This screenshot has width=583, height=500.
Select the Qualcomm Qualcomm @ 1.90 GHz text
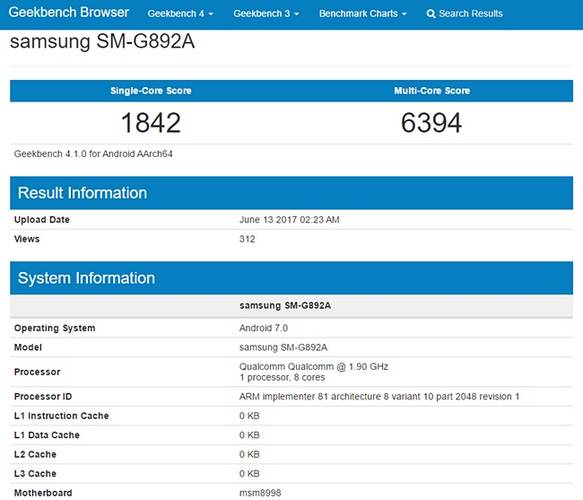click(314, 367)
